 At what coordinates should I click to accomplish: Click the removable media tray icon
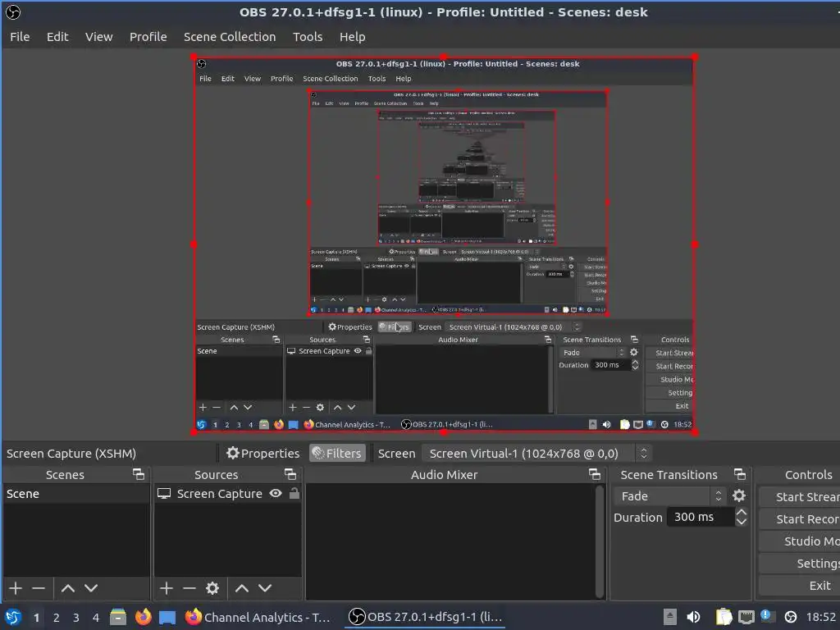click(x=669, y=617)
